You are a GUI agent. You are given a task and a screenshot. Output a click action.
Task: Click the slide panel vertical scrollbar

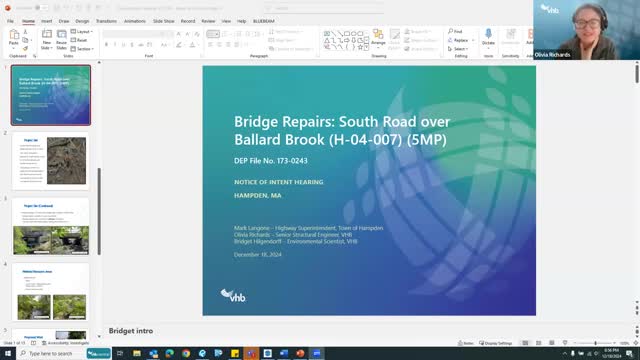[x=99, y=211]
